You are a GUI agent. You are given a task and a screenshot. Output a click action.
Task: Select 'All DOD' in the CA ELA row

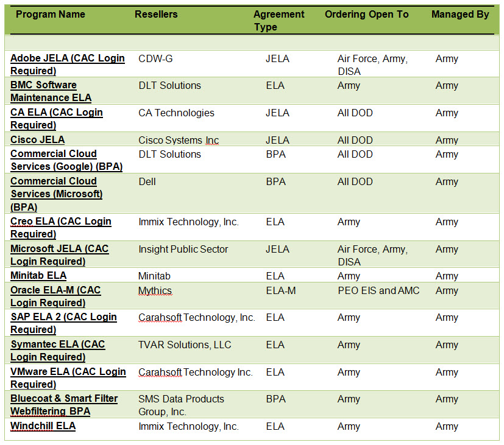point(355,113)
